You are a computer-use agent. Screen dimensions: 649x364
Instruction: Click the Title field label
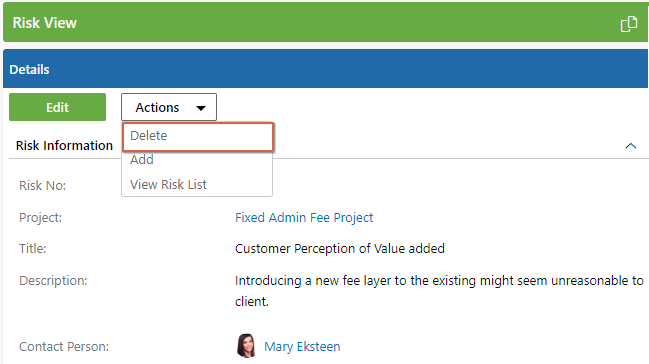click(x=33, y=248)
